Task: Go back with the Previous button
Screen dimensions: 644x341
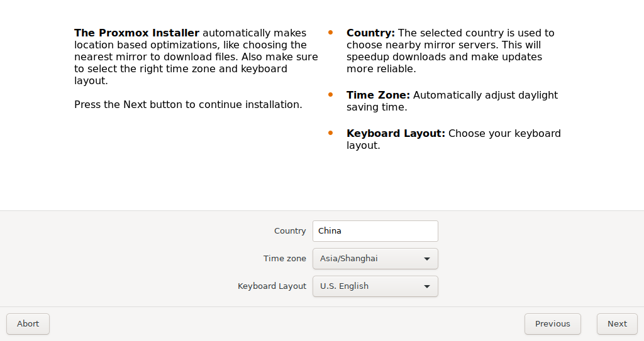Action: point(552,324)
